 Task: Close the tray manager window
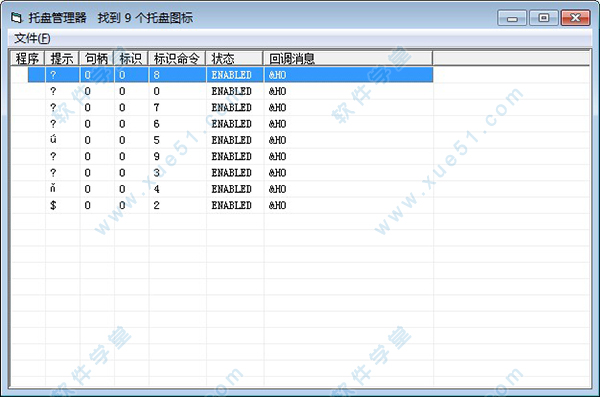click(575, 18)
